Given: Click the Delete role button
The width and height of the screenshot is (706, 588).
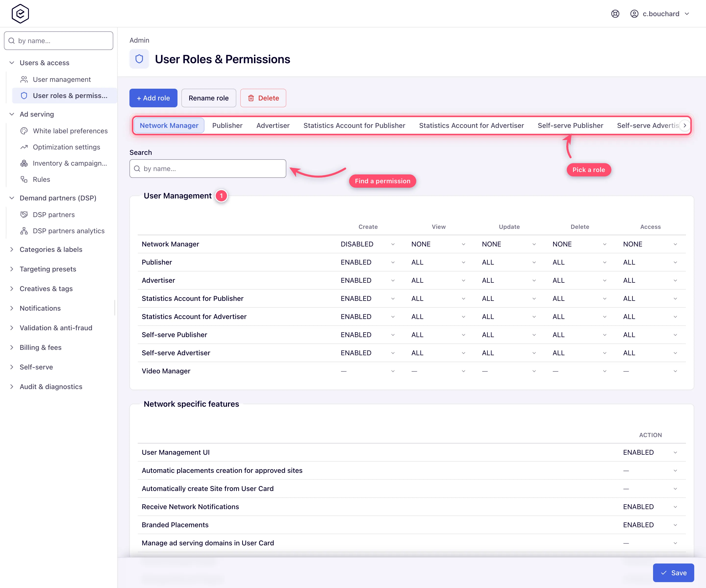Looking at the screenshot, I should pyautogui.click(x=263, y=98).
